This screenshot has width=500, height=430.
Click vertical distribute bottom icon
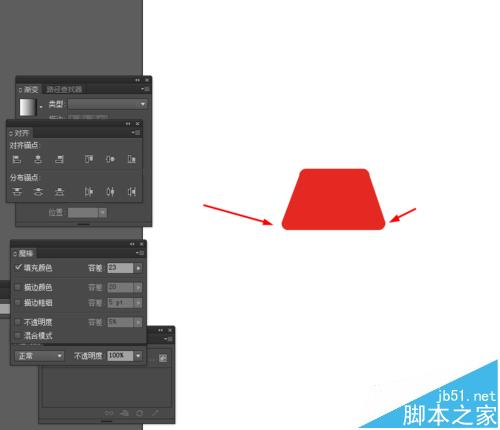tap(59, 191)
